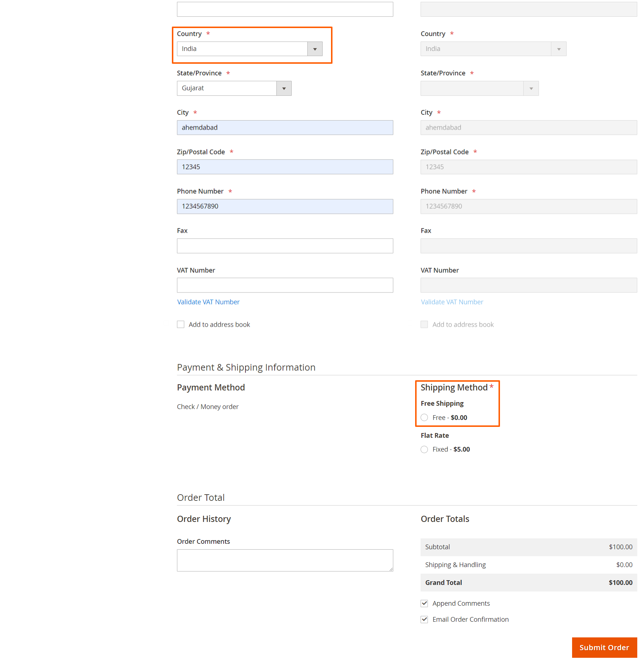
Task: Uncheck Email Order Confirmation checkbox
Action: 424,620
